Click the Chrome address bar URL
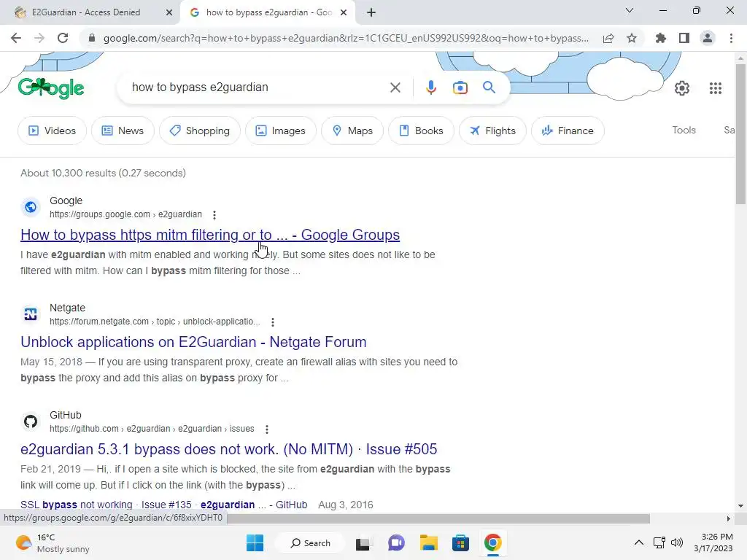Viewport: 747px width, 560px height. click(346, 38)
